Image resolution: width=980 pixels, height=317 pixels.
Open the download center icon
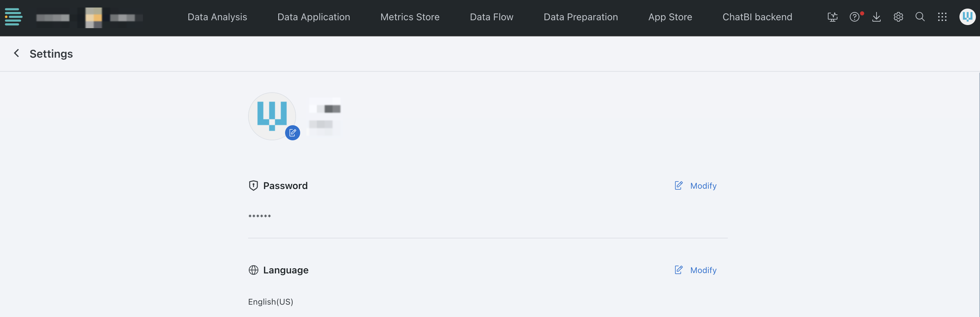(877, 17)
